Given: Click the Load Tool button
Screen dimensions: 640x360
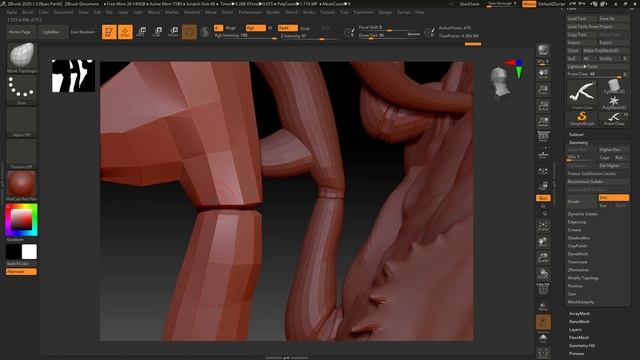Looking at the screenshot, I should coord(582,19).
